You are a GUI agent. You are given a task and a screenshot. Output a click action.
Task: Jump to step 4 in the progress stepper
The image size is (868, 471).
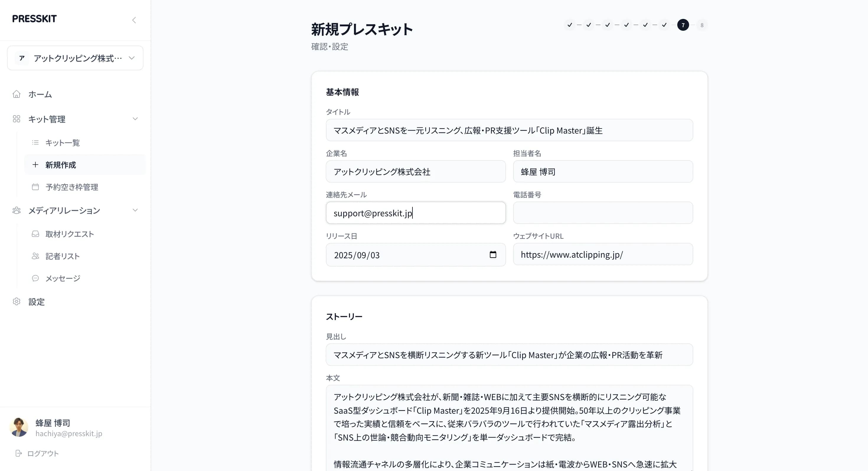tap(626, 25)
